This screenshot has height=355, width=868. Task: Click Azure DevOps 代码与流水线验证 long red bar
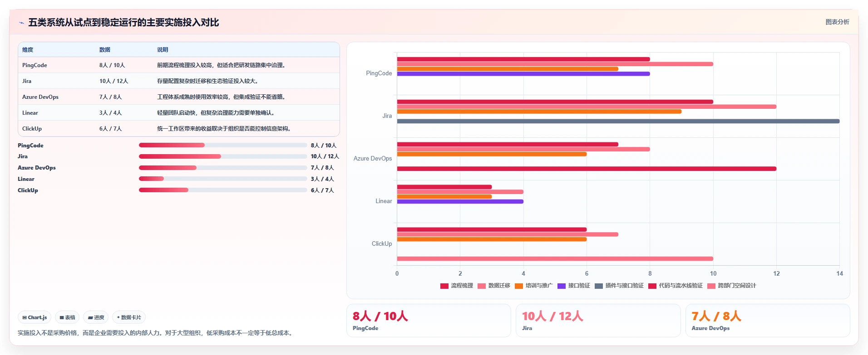587,169
